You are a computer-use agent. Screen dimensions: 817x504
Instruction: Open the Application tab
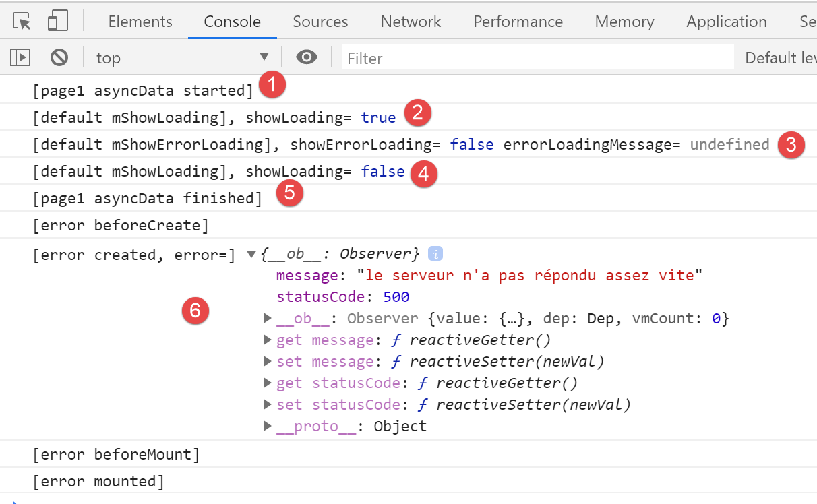726,22
